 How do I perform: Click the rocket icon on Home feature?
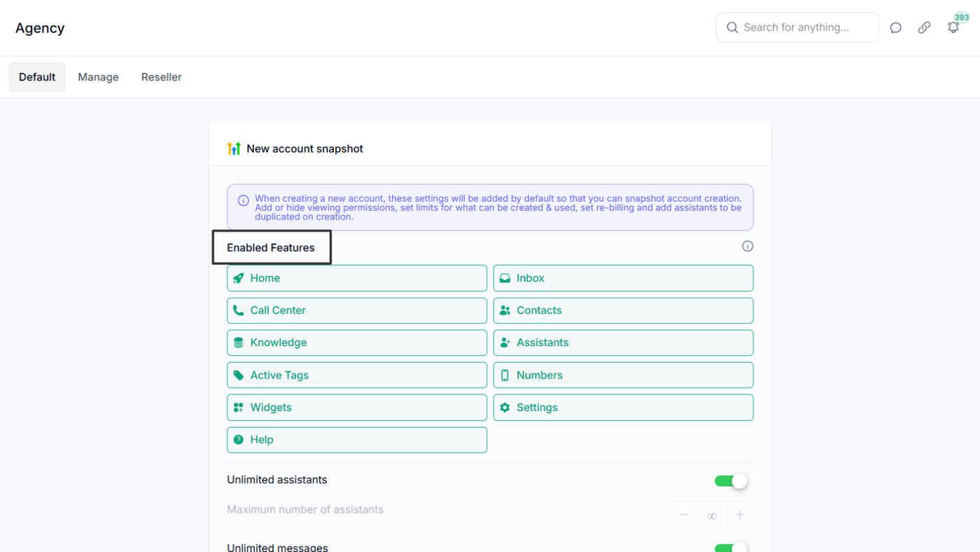pos(239,278)
